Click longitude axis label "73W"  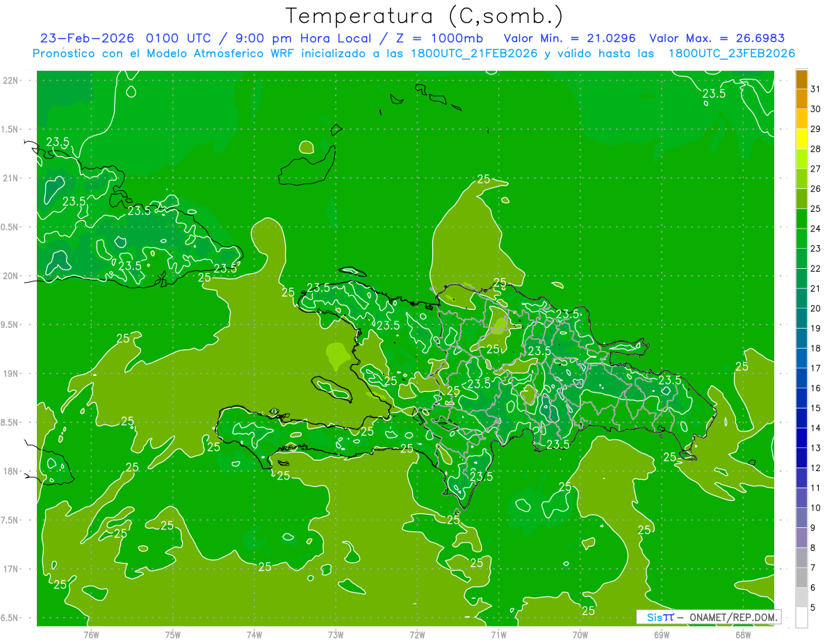point(336,634)
